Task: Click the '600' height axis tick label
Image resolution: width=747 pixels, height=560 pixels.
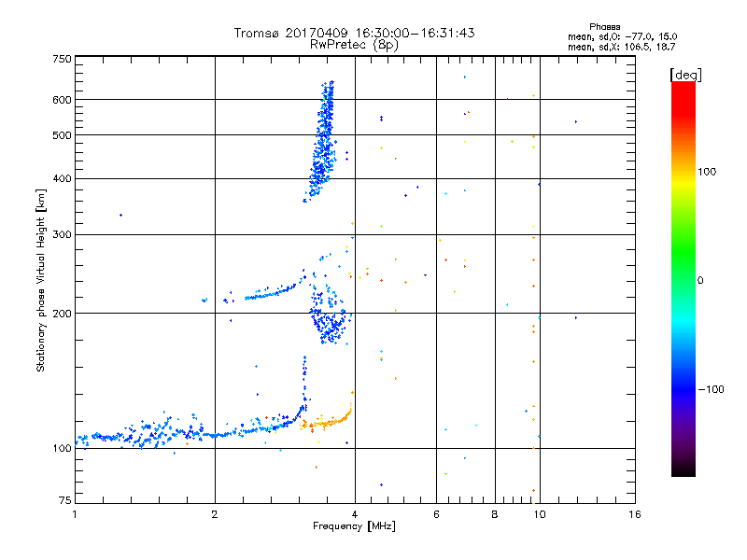Action: coord(62,100)
